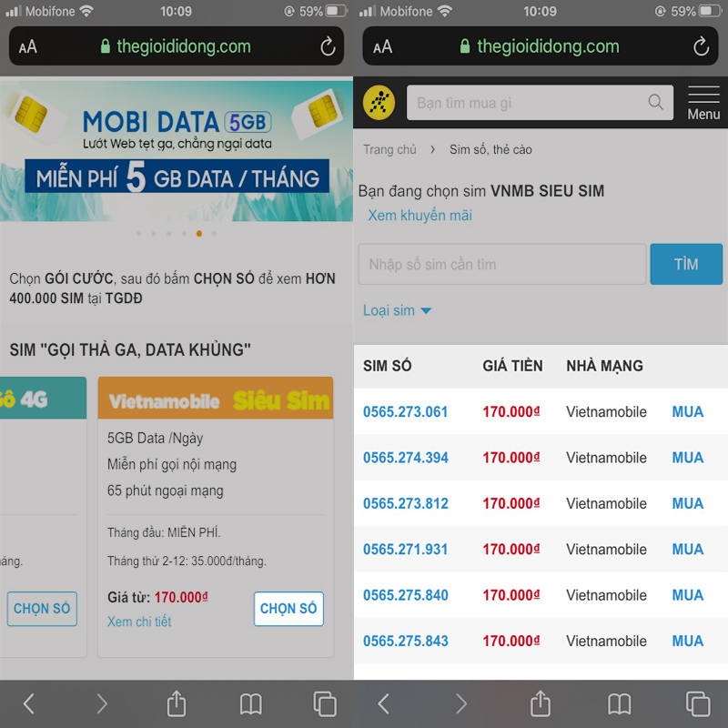Viewport: 728px width, 728px height.
Task: Click MUA for sim 0565.275.840
Action: click(688, 595)
